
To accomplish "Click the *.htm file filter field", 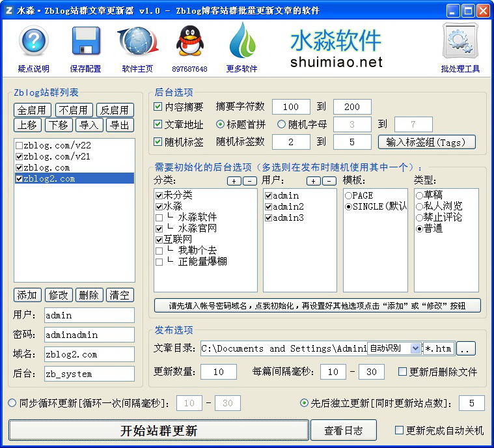I will pyautogui.click(x=439, y=348).
